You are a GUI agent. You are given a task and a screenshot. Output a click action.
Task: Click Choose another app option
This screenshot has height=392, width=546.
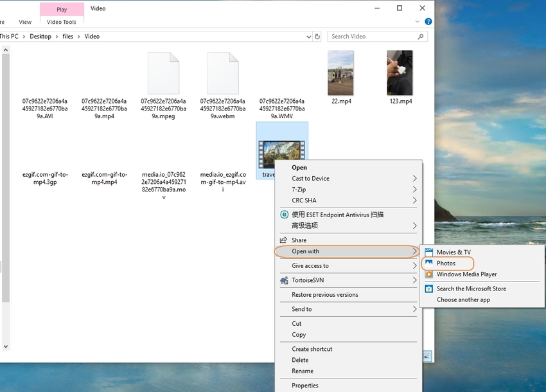tap(463, 299)
